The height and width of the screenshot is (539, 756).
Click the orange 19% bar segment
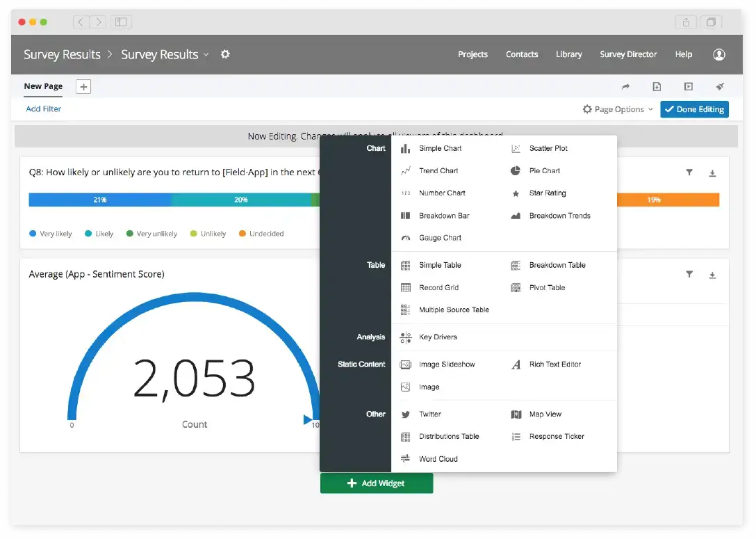(x=668, y=200)
